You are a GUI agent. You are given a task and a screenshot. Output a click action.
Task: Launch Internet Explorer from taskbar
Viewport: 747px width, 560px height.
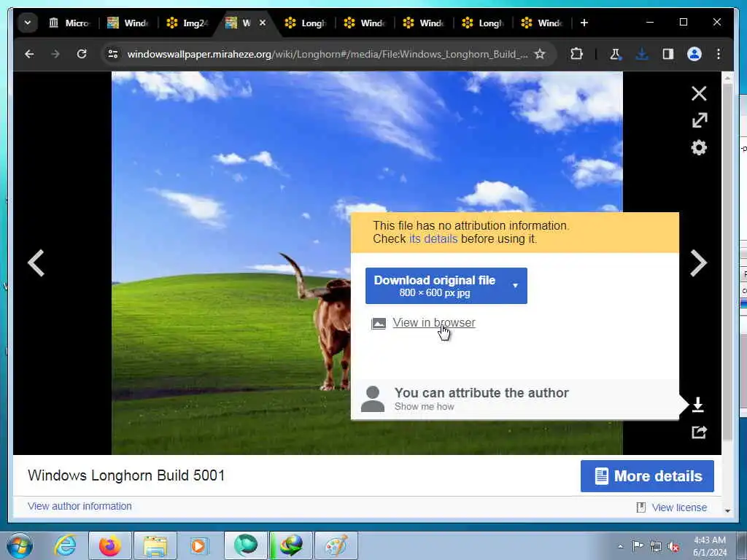65,545
